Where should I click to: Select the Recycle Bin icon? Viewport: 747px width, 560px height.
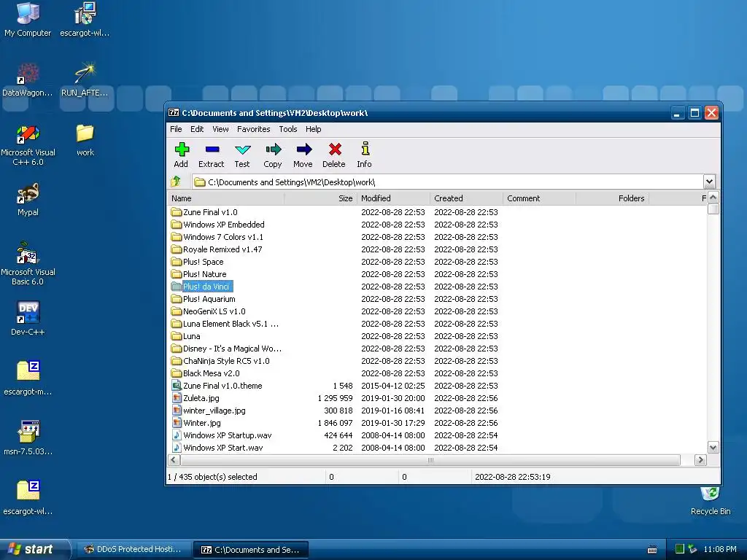(x=711, y=500)
